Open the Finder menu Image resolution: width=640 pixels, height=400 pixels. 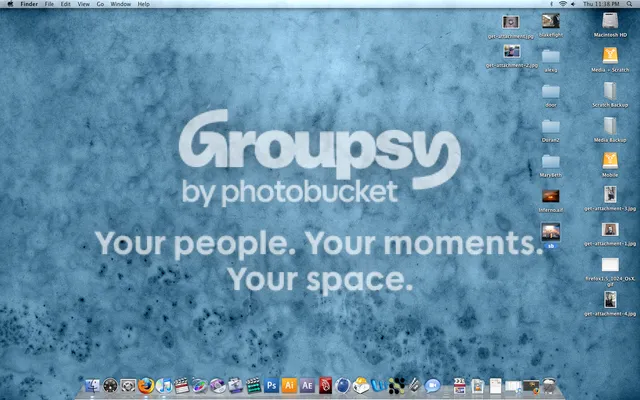[x=29, y=4]
